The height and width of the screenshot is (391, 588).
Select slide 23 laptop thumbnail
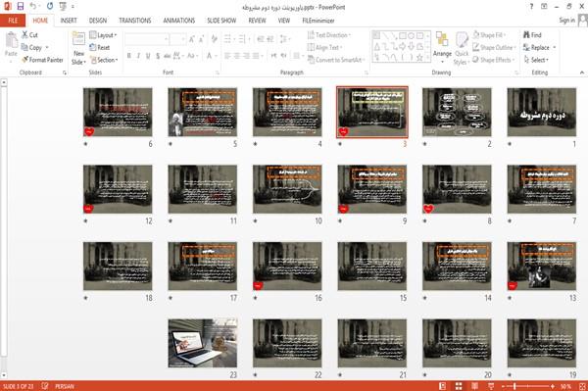pyautogui.click(x=203, y=343)
